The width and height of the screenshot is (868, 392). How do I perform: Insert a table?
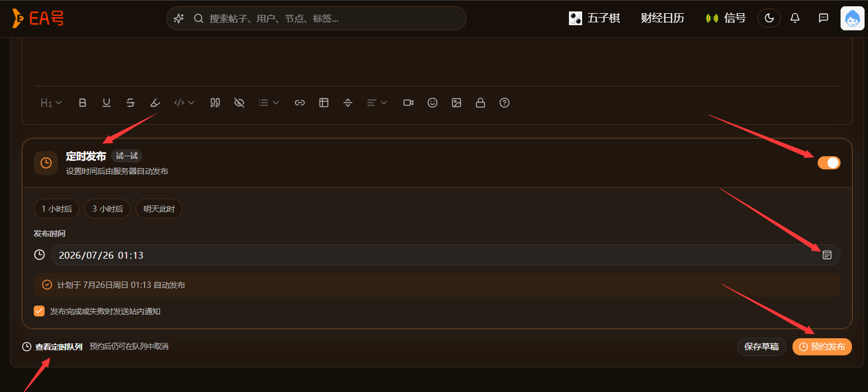point(324,103)
